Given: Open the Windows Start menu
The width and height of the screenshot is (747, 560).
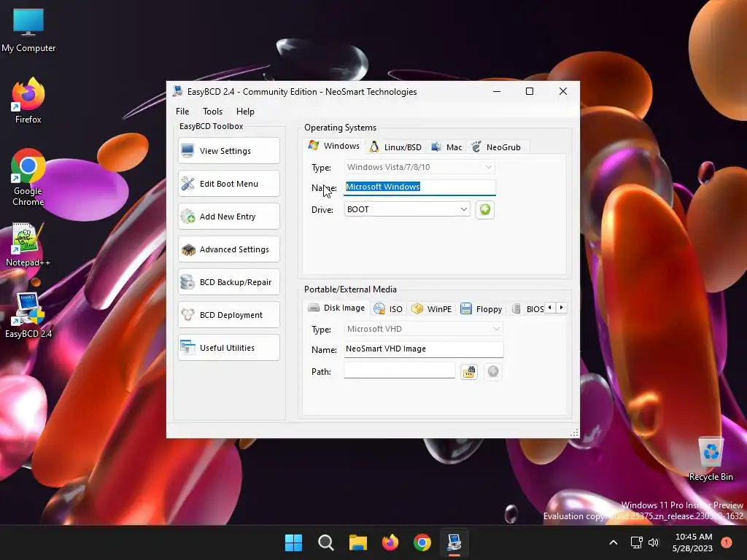Looking at the screenshot, I should click(x=293, y=542).
